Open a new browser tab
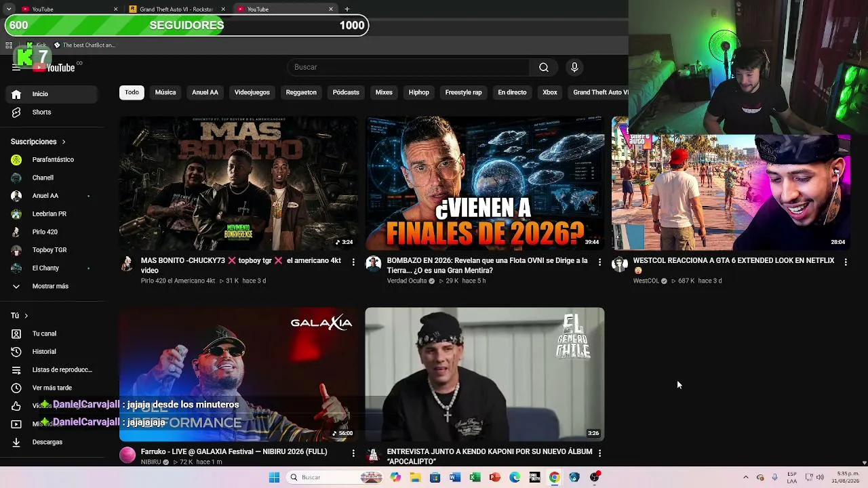The height and width of the screenshot is (488, 868). [347, 9]
